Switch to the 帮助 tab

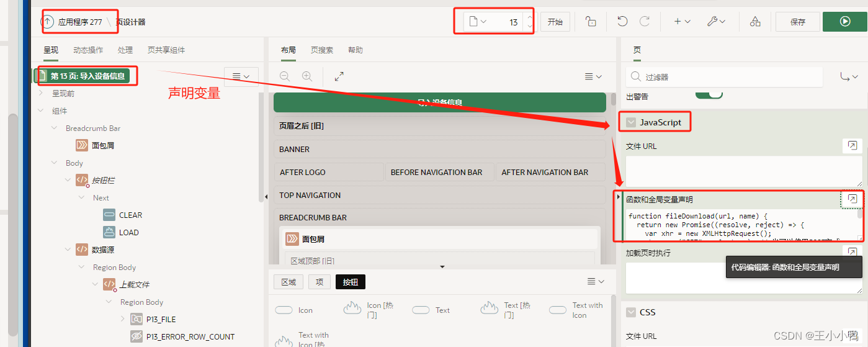(x=356, y=50)
